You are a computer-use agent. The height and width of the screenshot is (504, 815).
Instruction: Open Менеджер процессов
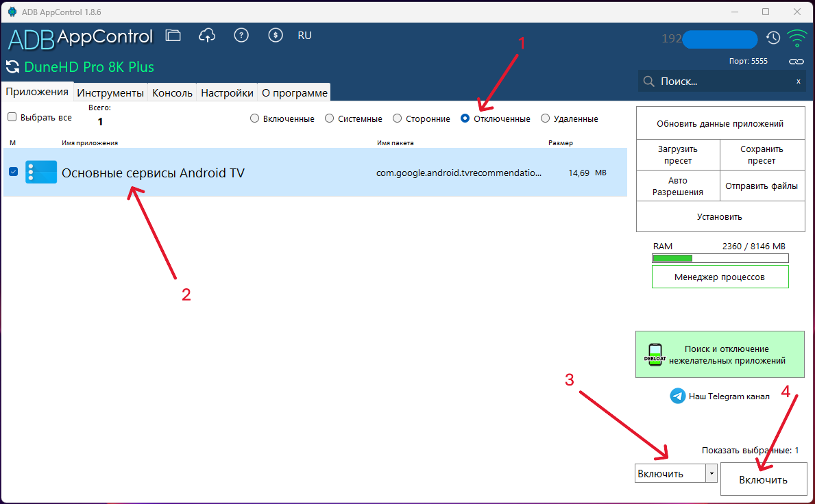tap(720, 277)
